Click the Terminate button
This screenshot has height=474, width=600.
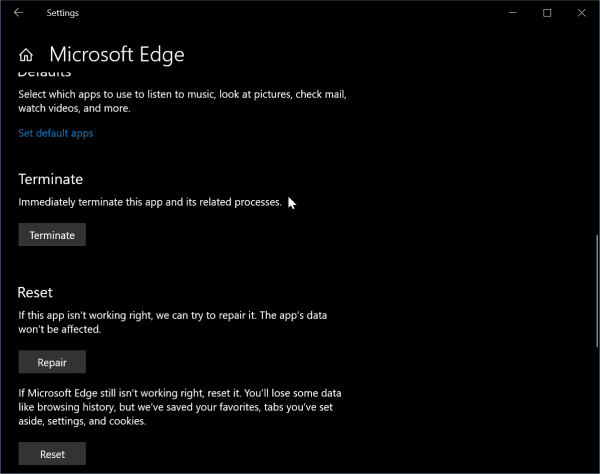pyautogui.click(x=52, y=235)
